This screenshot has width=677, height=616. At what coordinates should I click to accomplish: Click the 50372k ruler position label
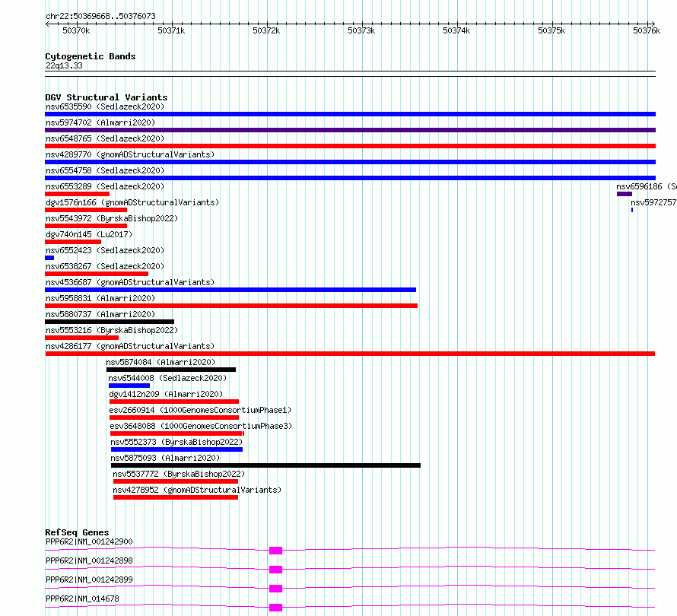point(266,30)
